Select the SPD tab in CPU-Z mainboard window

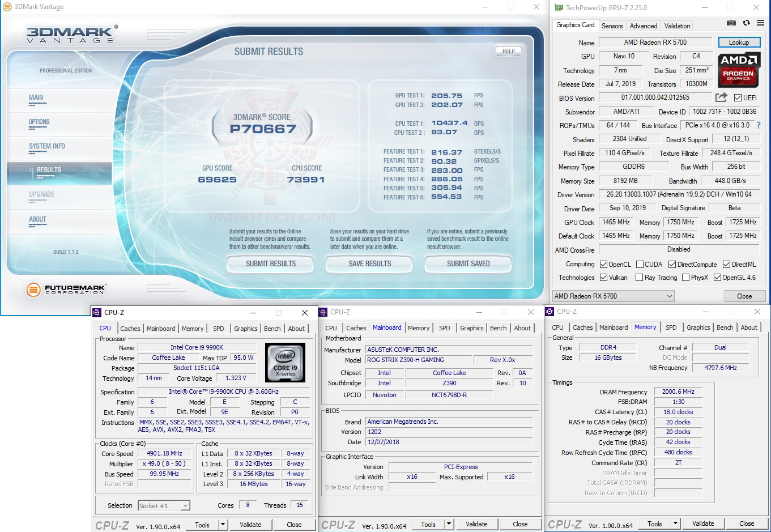(x=445, y=328)
